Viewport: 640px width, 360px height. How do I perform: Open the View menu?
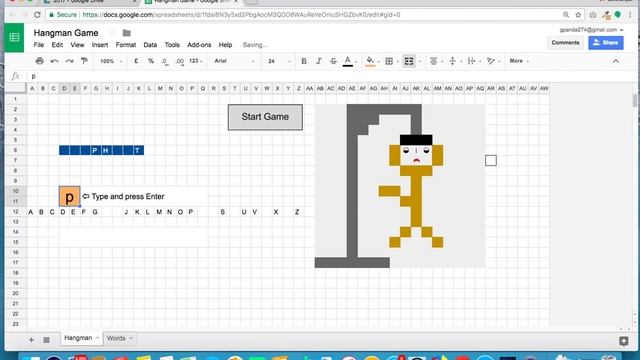(77, 45)
